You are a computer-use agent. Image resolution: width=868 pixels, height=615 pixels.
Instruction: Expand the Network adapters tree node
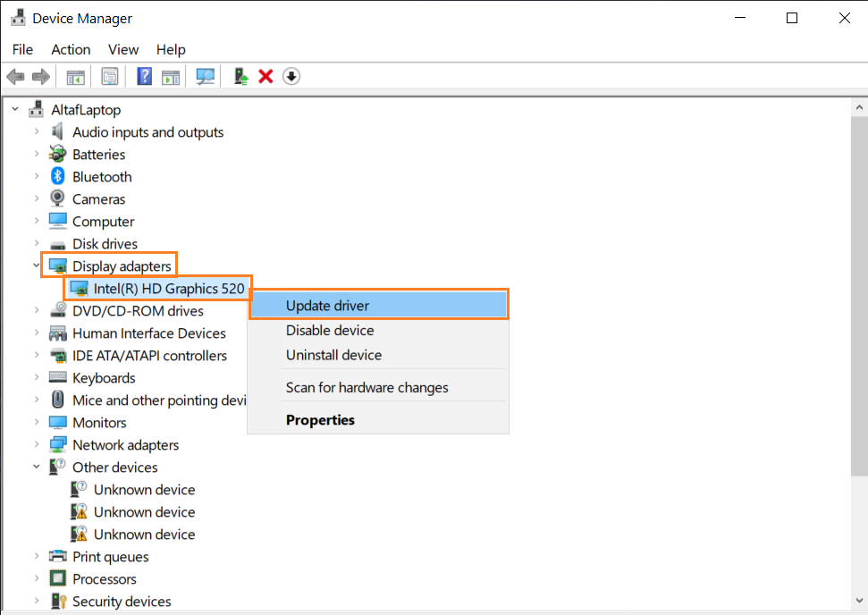36,444
